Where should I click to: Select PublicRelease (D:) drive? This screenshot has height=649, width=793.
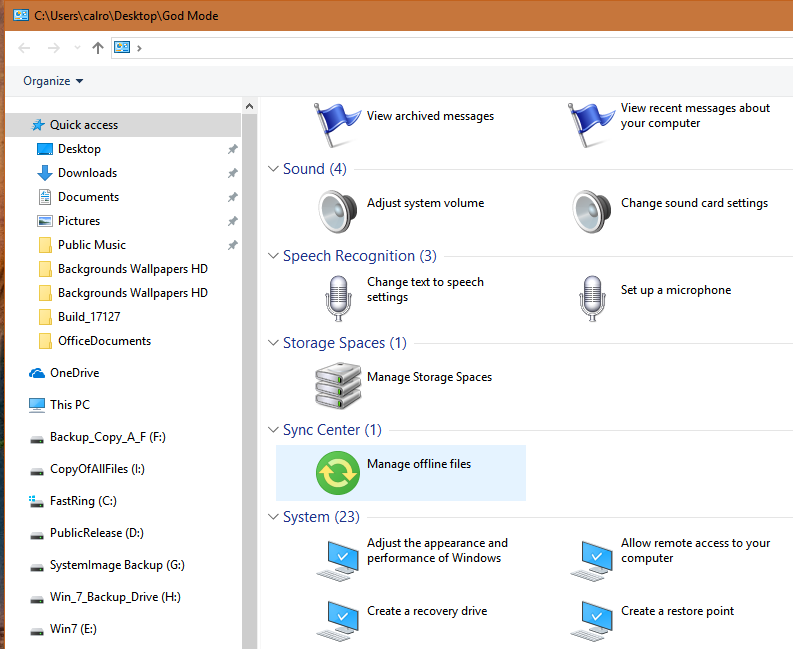(x=97, y=533)
